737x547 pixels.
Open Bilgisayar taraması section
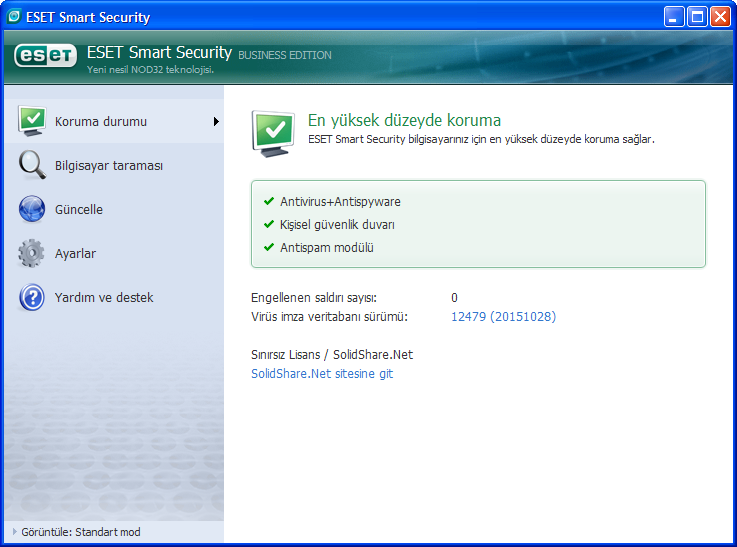coord(114,165)
